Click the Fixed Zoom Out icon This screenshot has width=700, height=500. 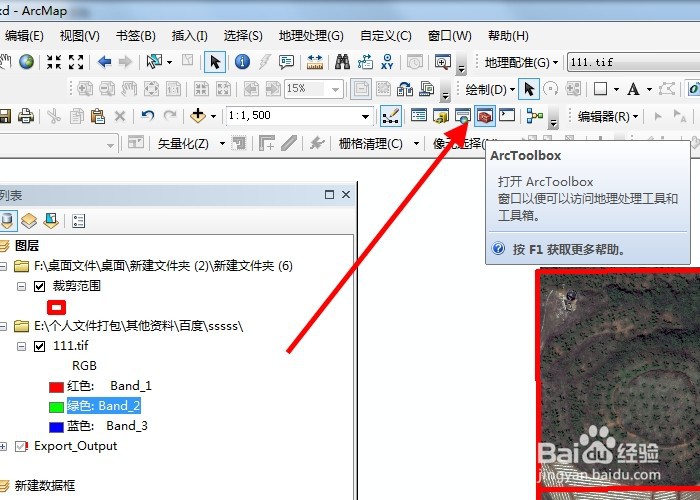tap(76, 62)
